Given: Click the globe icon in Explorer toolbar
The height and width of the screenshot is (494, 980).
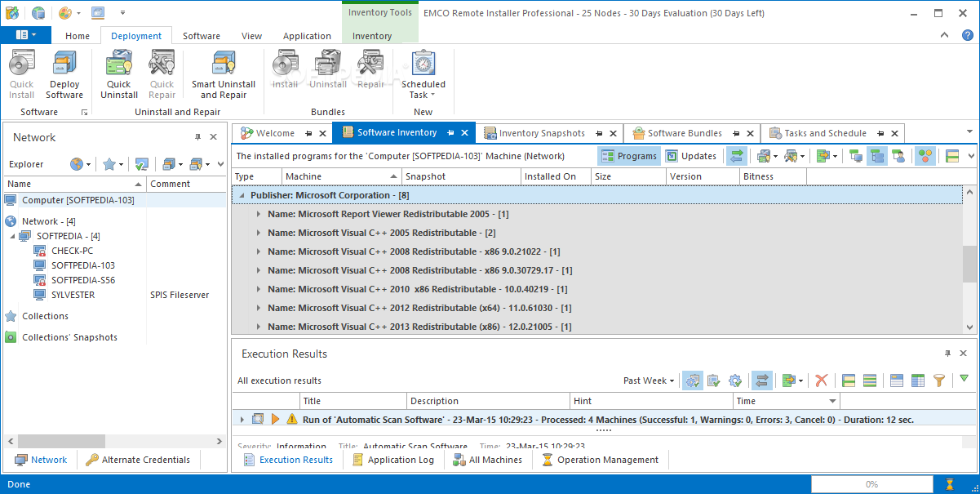Looking at the screenshot, I should click(x=77, y=164).
